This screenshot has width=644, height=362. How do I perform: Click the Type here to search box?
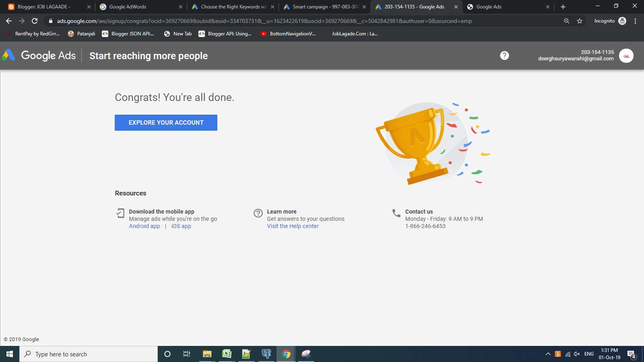pos(89,354)
